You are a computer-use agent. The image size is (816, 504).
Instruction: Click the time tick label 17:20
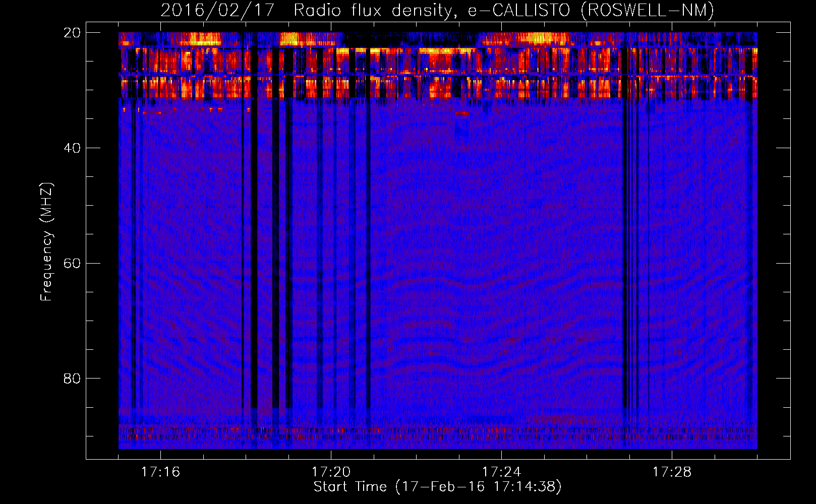pos(331,472)
